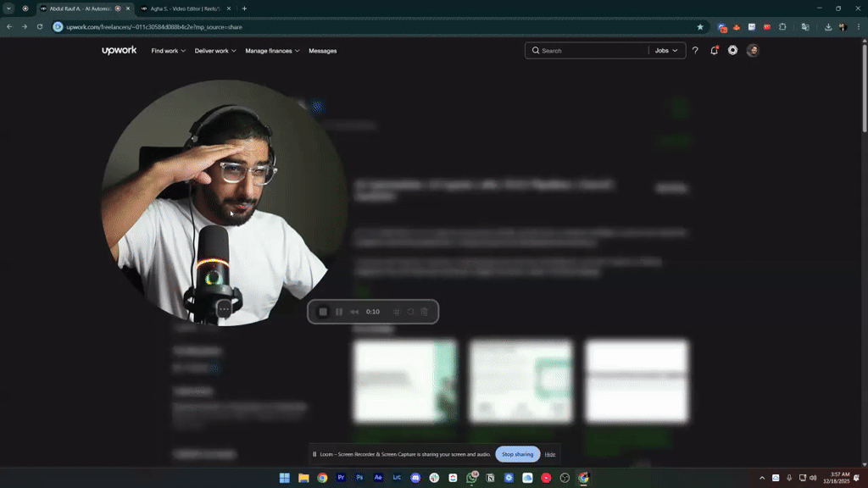Viewport: 868px width, 488px height.
Task: Expand the Manage finances menu
Action: click(272, 51)
